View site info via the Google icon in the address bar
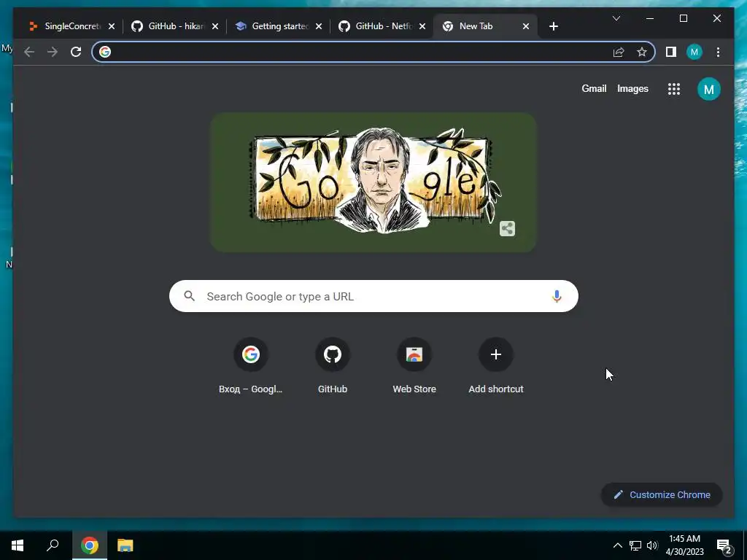Viewport: 747px width, 560px height. point(105,52)
